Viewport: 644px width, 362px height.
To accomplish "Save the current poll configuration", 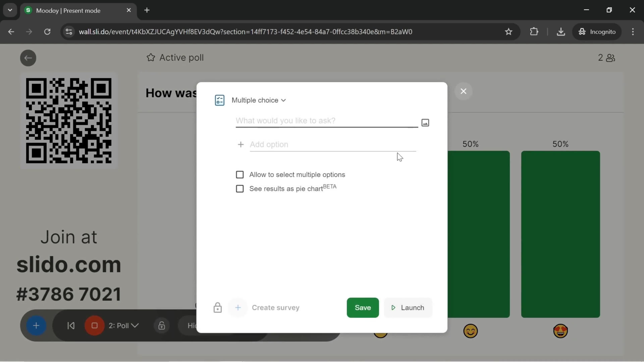I will pos(363,308).
